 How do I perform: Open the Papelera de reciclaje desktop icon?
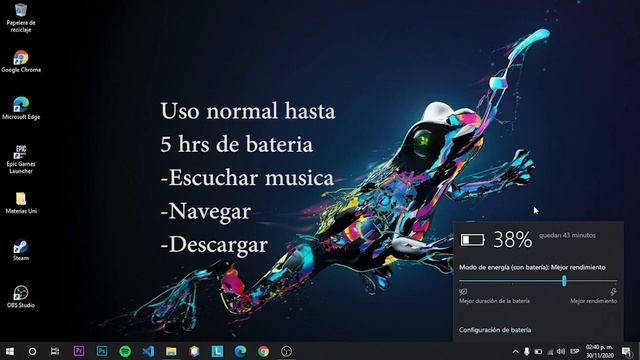(21, 17)
